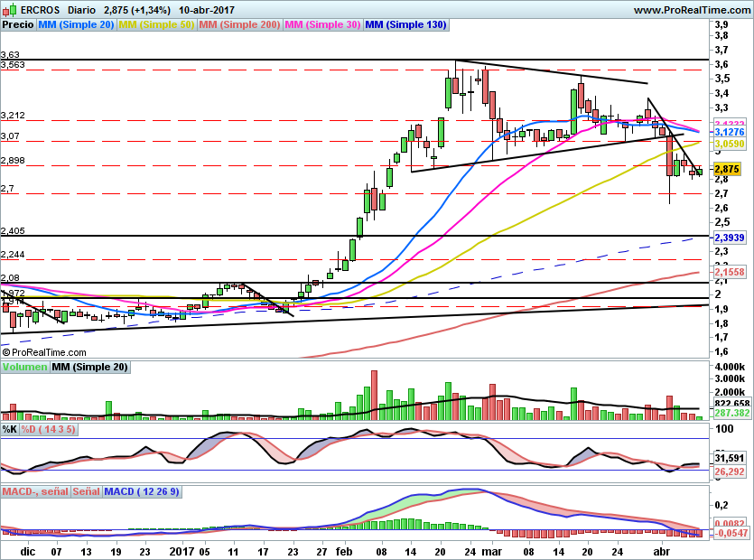The width and height of the screenshot is (754, 560).
Task: Click the yellow 2,875 current price tag
Action: [x=727, y=169]
